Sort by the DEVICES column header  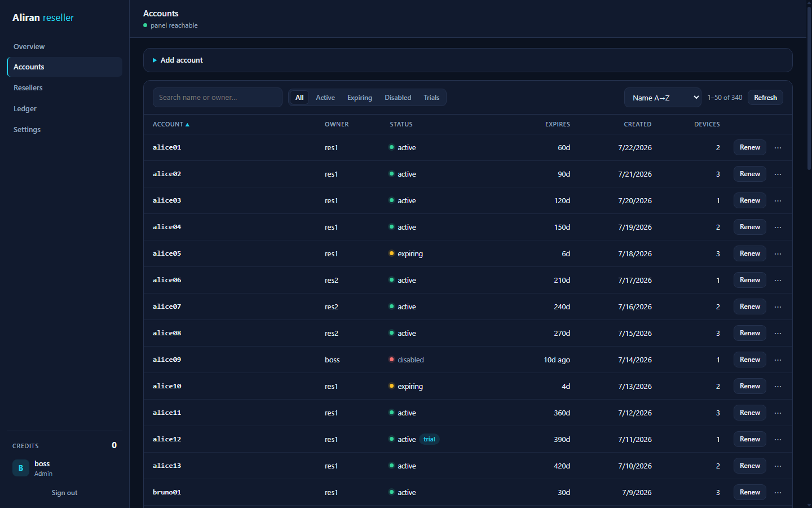tap(707, 124)
